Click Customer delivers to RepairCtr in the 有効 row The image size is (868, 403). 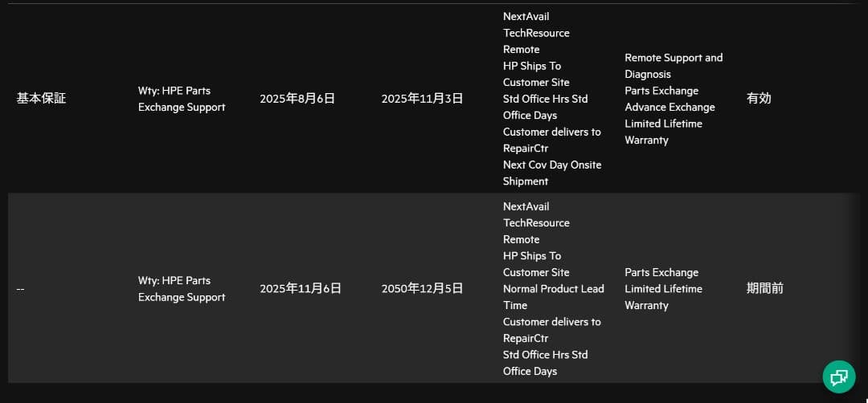click(x=551, y=140)
